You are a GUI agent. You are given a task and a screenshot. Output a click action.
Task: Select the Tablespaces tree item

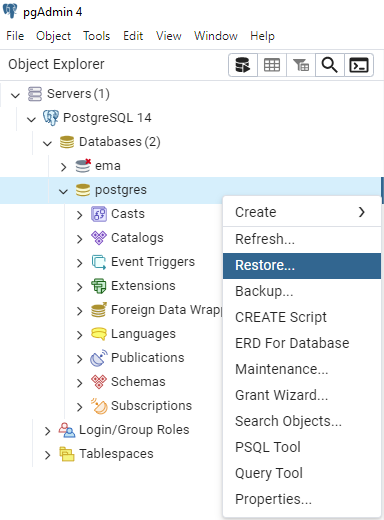[116, 454]
